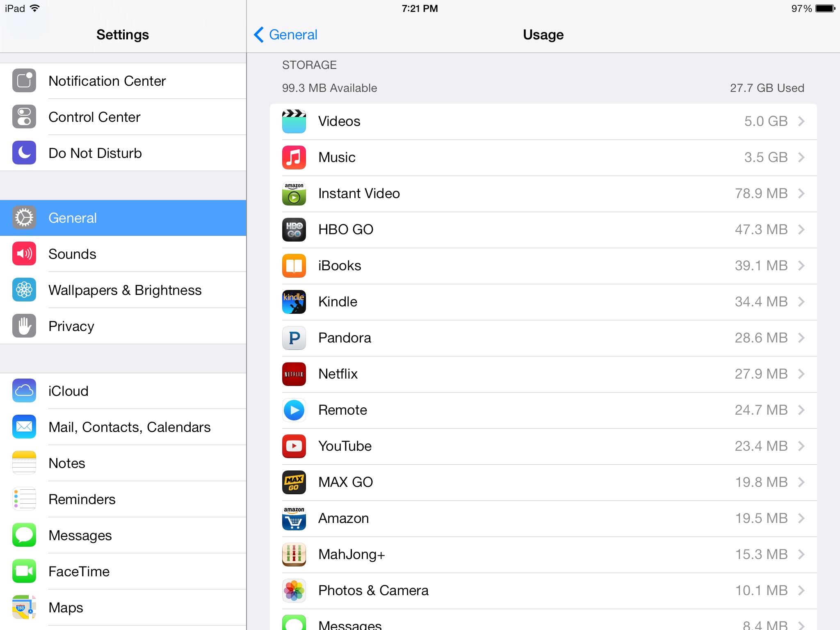Tap the YouTube app icon
This screenshot has height=630, width=840.
coord(294,446)
